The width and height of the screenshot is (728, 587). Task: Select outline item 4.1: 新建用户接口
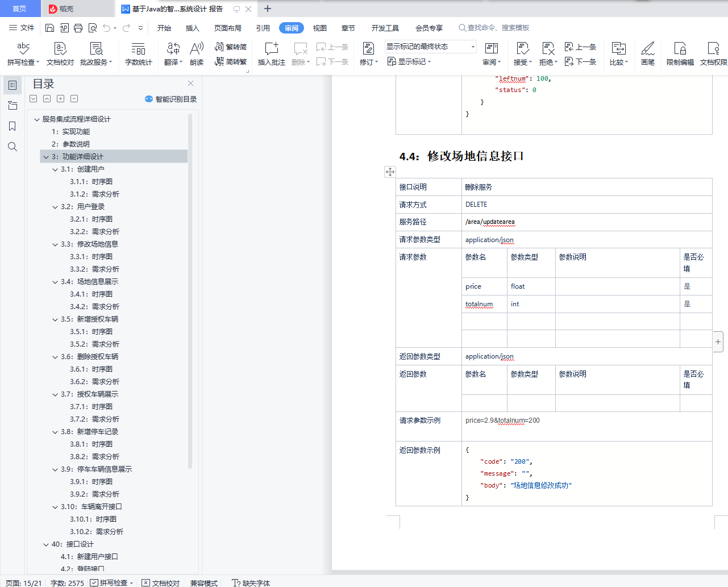click(89, 557)
